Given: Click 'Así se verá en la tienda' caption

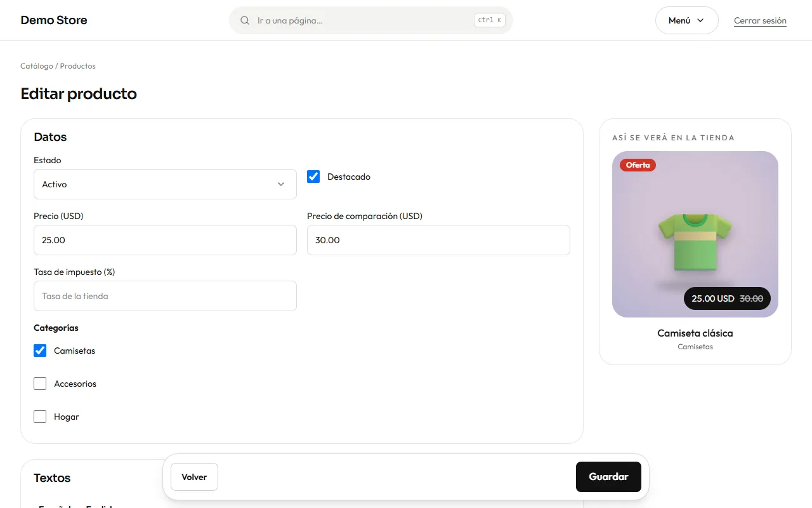Looking at the screenshot, I should pos(673,138).
